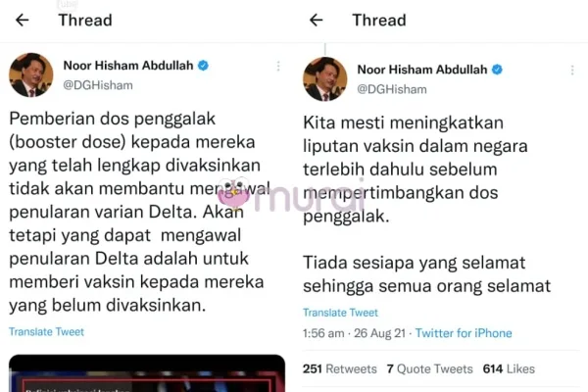Click the 1:56 am 26 Aug 21 timestamp
588x392 pixels.
click(x=354, y=333)
